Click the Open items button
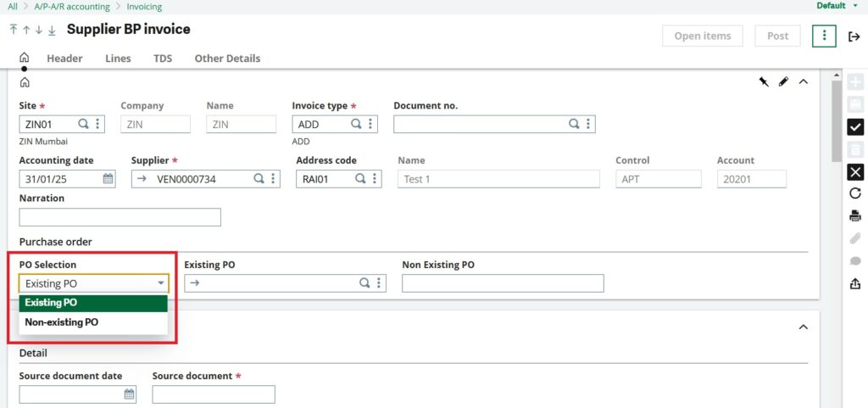The height and width of the screenshot is (408, 868). (702, 36)
